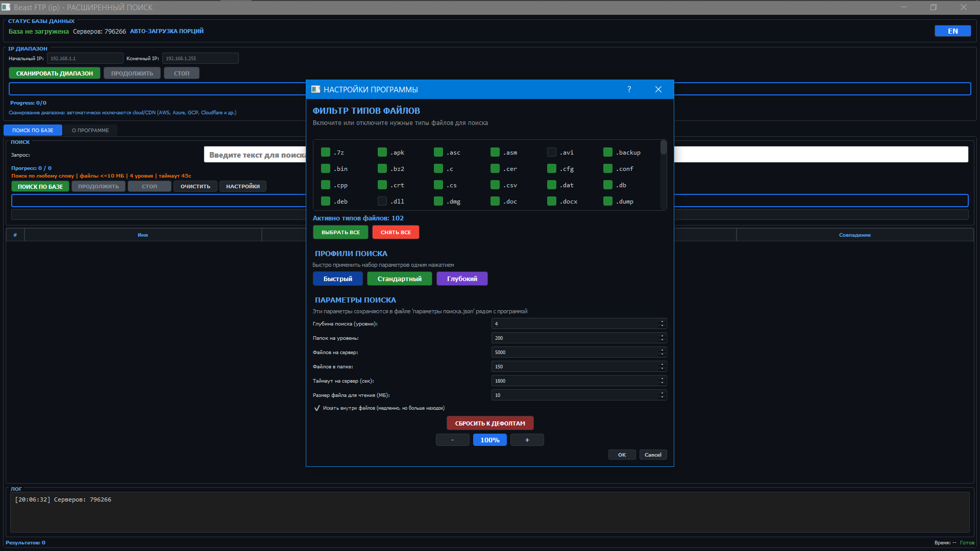Enable the .dll file type checkbox
Viewport: 980px width, 551px height.
pyautogui.click(x=382, y=201)
